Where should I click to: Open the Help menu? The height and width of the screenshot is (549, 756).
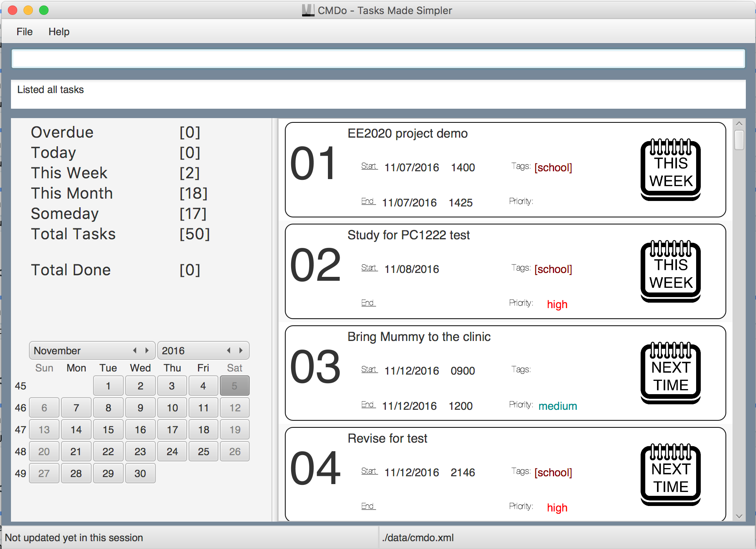pos(59,32)
